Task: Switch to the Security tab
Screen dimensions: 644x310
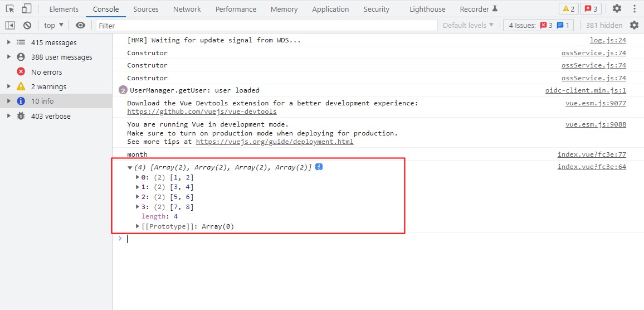Action: 376,9
